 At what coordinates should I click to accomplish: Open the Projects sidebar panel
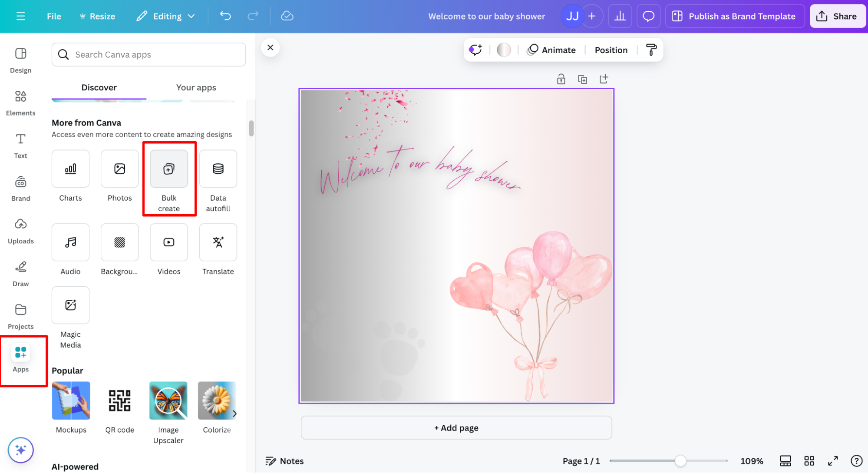pyautogui.click(x=20, y=317)
